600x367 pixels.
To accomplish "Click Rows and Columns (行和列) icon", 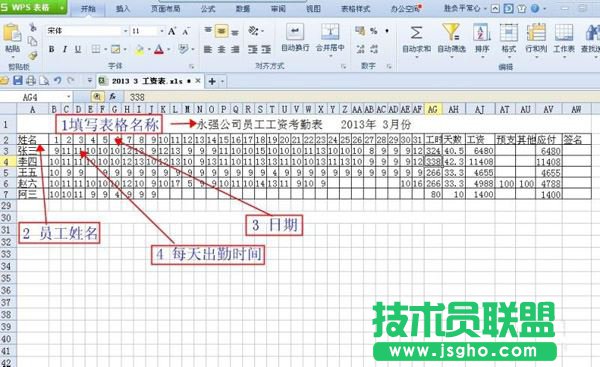I will pos(536,33).
